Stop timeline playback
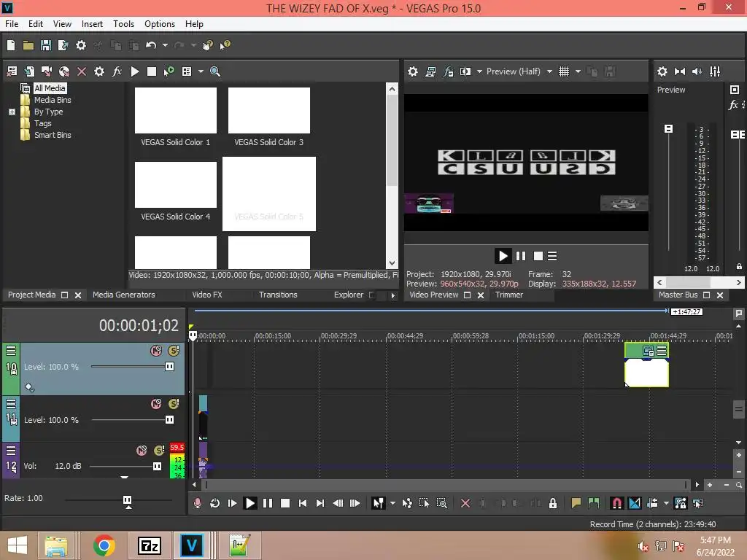Viewport: 747px width, 560px height. tap(285, 503)
